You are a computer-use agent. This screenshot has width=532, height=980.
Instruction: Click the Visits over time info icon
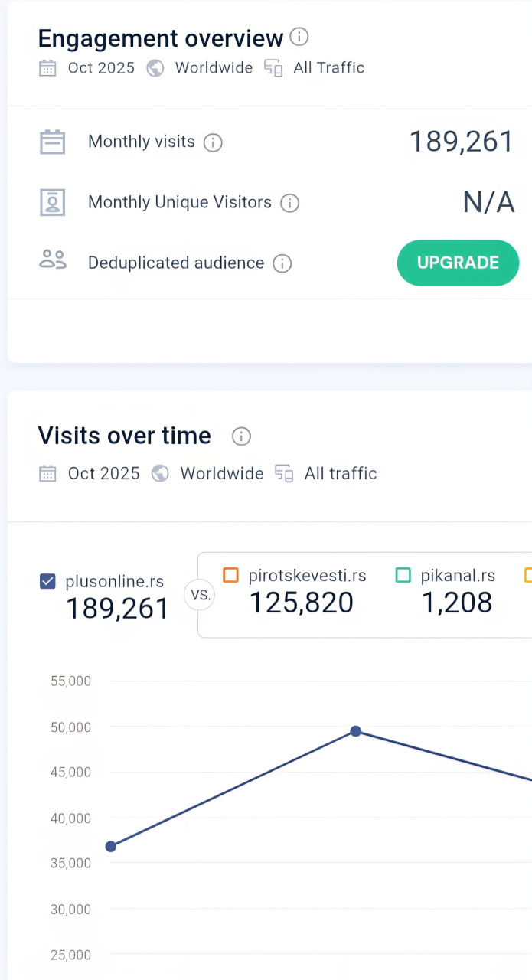click(x=241, y=436)
